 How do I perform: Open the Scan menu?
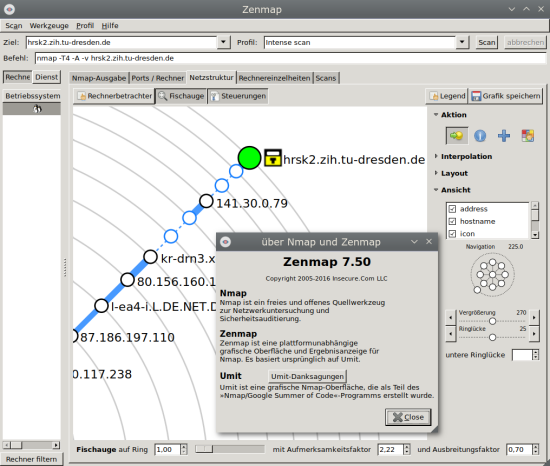click(x=14, y=26)
